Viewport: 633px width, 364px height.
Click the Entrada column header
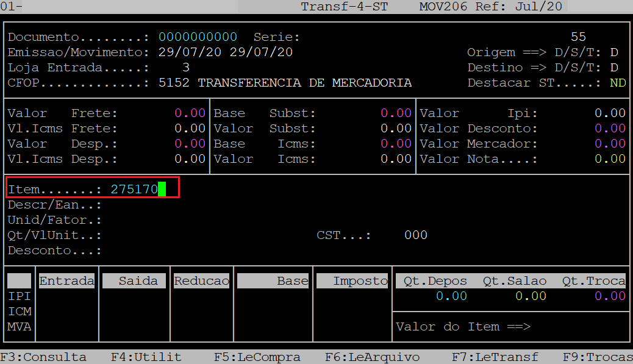[66, 281]
